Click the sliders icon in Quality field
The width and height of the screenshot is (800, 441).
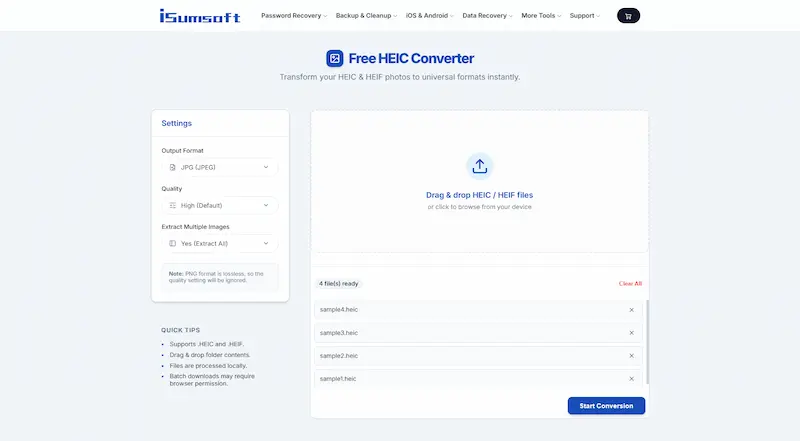pos(172,206)
